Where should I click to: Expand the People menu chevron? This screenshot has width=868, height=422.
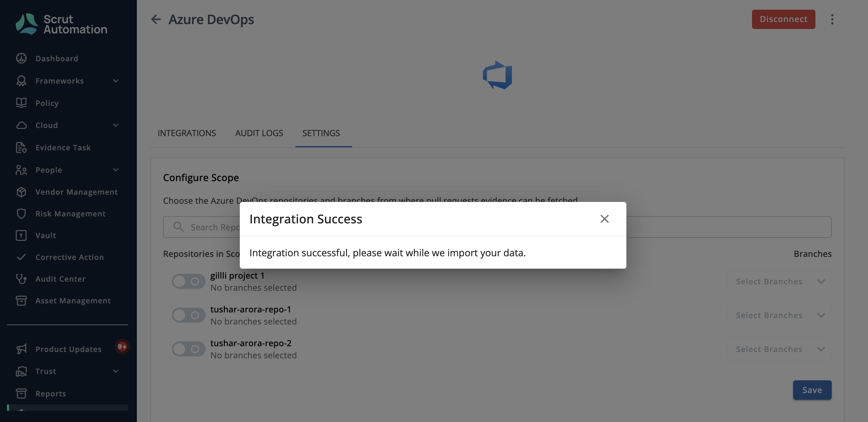coord(116,170)
